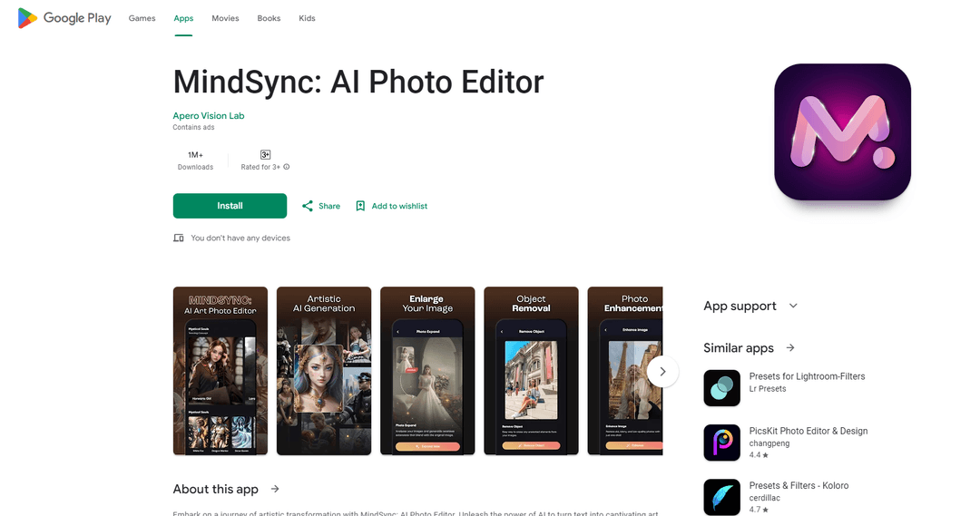980x516 pixels.
Task: Click the MindSync app icon
Action: coord(842,131)
